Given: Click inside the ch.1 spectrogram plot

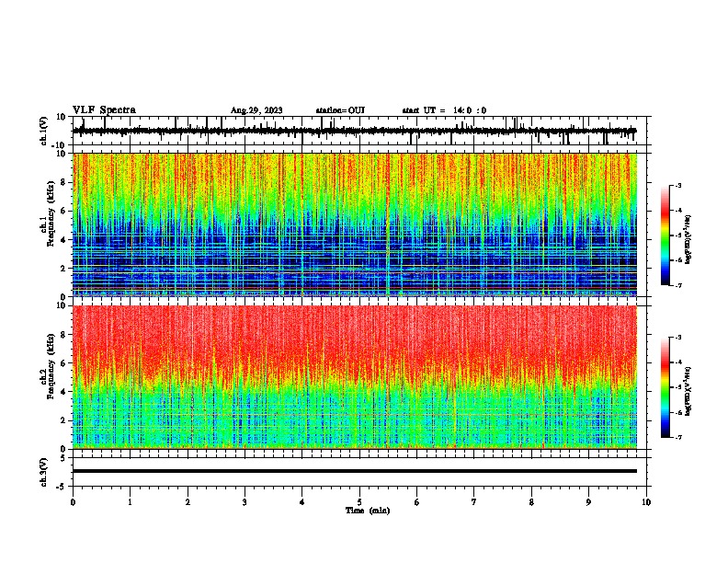Looking at the screenshot, I should coord(355,224).
